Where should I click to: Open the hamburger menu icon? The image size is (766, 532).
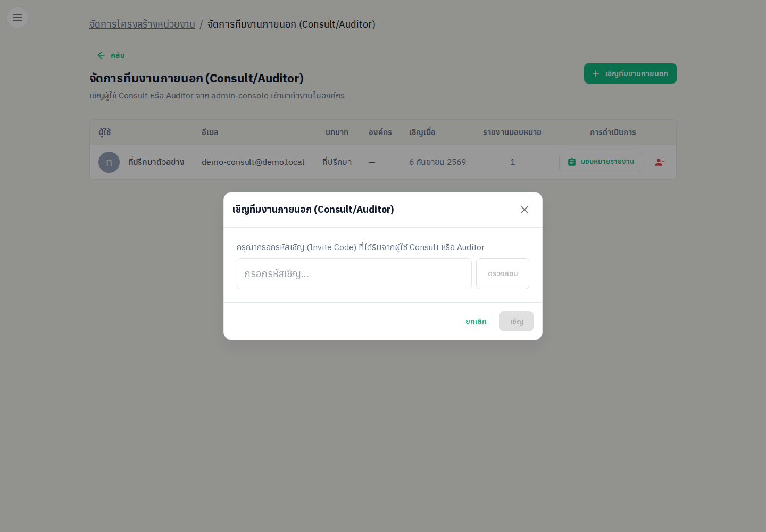(18, 18)
